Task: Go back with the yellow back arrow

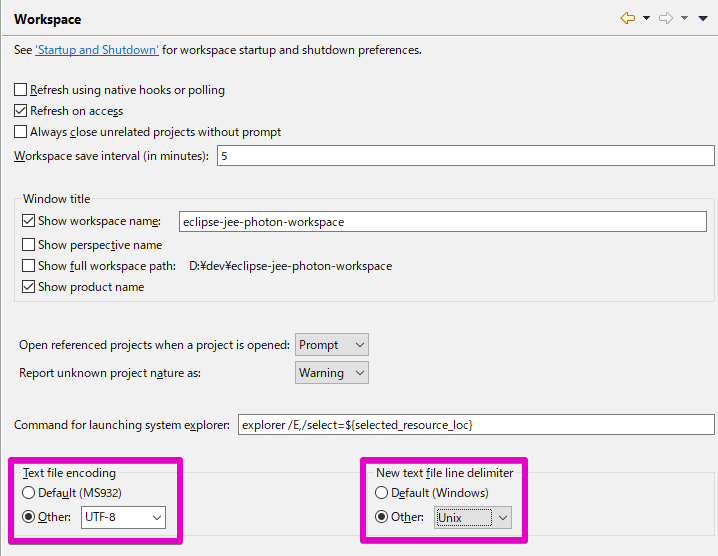Action: (628, 18)
